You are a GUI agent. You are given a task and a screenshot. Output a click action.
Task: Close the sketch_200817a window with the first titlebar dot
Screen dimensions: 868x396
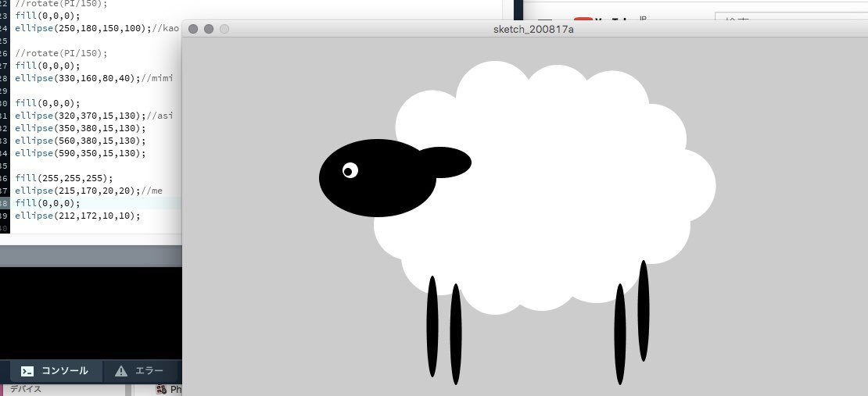(x=193, y=29)
